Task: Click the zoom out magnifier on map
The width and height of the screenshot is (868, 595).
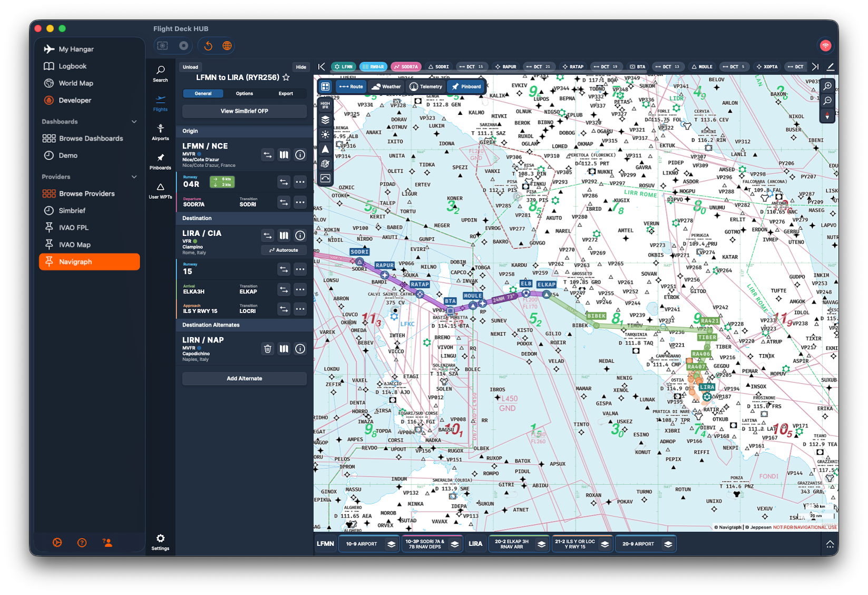Action: 827,101
